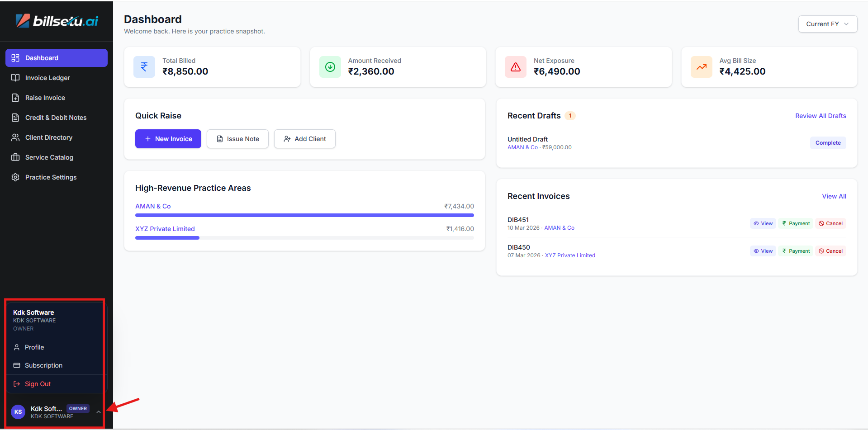Click the Practice Settings gear icon
The image size is (868, 430).
click(x=15, y=177)
